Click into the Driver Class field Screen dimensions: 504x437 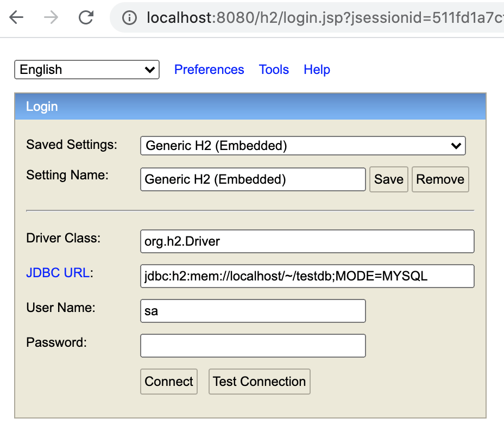tap(307, 241)
